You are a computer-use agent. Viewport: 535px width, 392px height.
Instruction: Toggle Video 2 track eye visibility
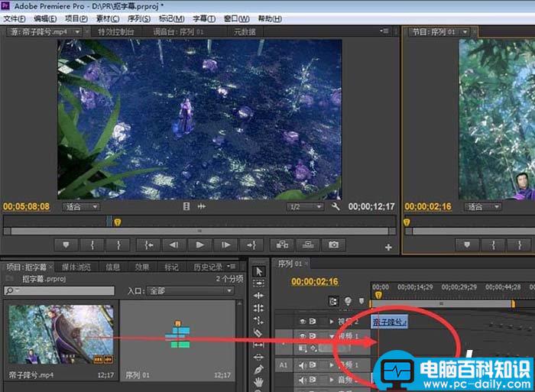tap(303, 322)
